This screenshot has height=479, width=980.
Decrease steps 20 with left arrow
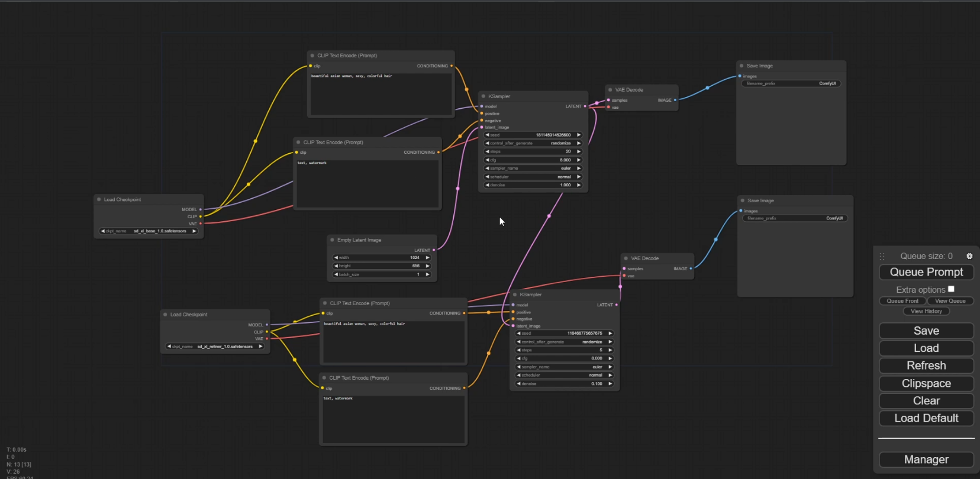488,151
